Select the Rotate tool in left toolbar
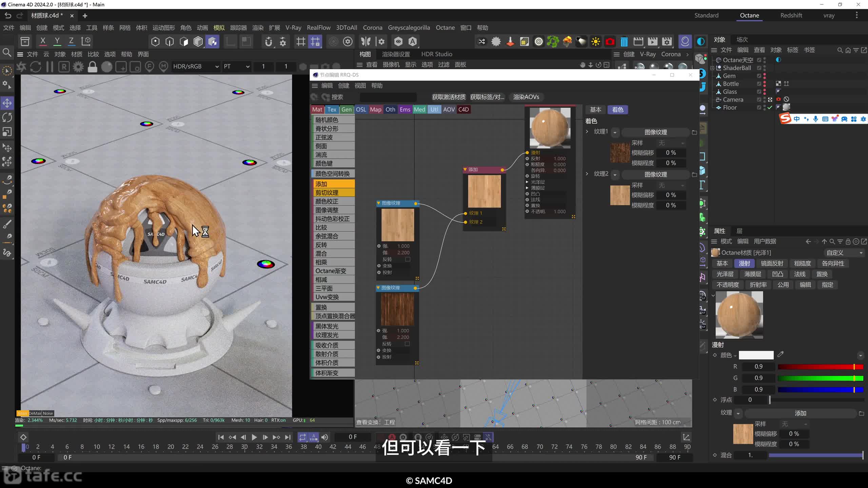The width and height of the screenshot is (868, 488). point(7,117)
